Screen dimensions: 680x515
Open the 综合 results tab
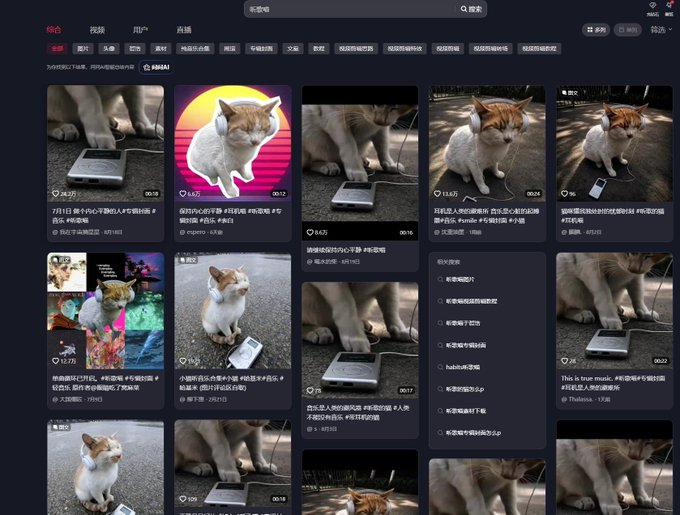pos(54,30)
